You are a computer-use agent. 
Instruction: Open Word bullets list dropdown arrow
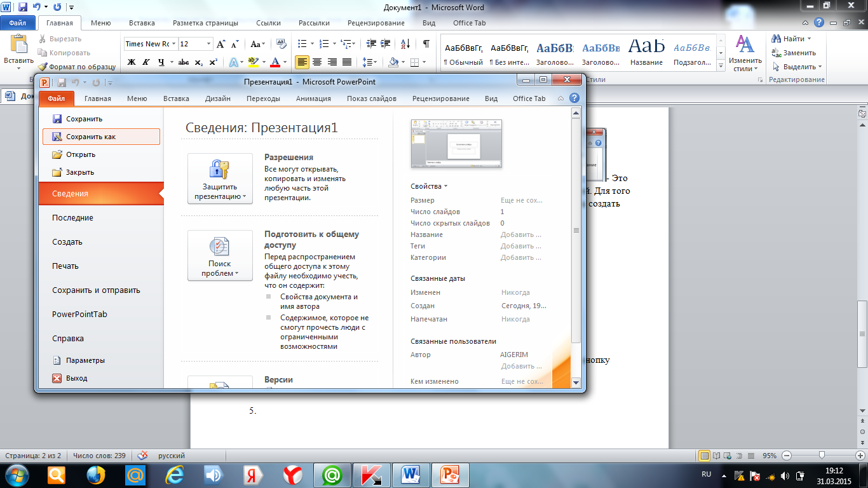pyautogui.click(x=311, y=44)
